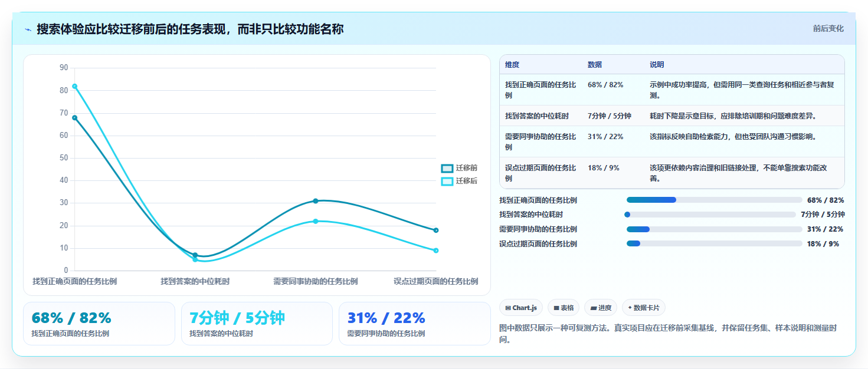Toggle the 迁移前 legend swatch

click(447, 168)
